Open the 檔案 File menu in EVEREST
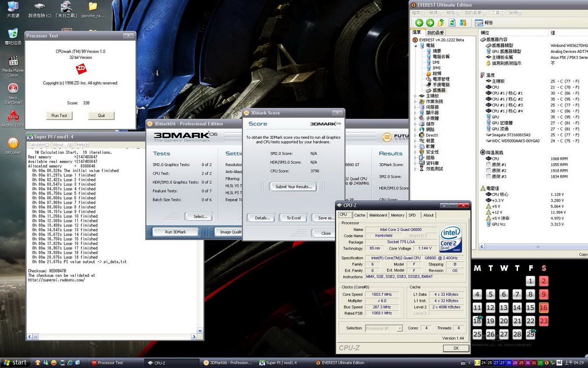 (x=419, y=13)
